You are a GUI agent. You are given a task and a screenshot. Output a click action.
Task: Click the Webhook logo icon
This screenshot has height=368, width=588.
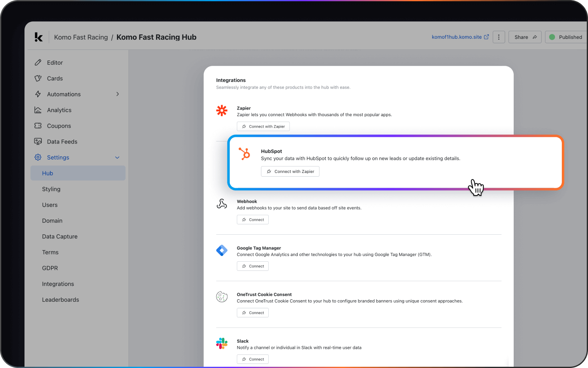coord(222,204)
